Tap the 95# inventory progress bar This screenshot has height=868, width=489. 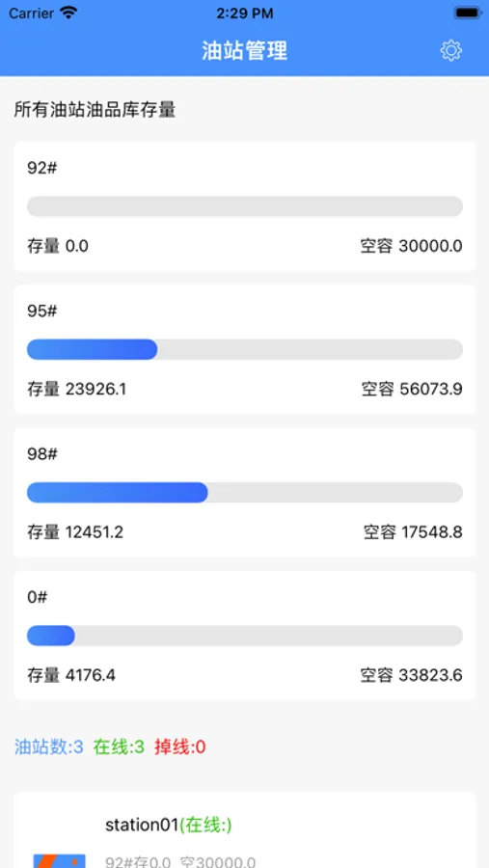pyautogui.click(x=245, y=349)
